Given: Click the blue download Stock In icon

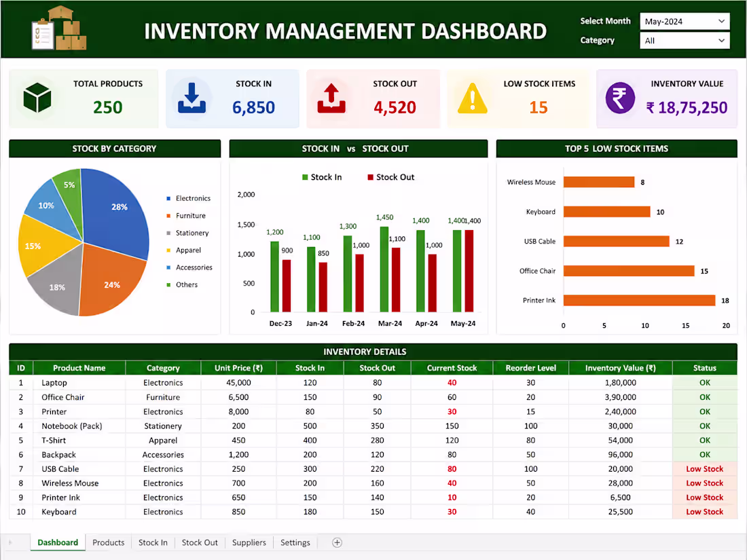Looking at the screenshot, I should click(192, 98).
